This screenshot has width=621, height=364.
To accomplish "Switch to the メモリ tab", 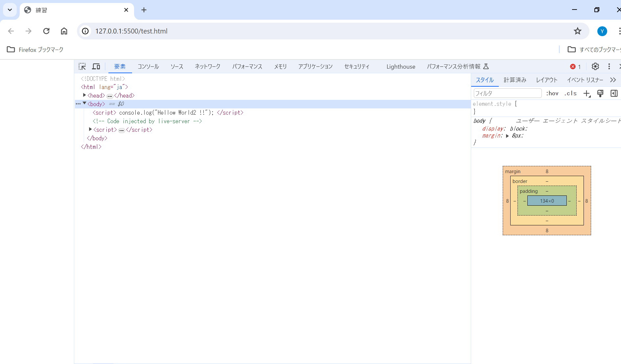I will pos(280,67).
